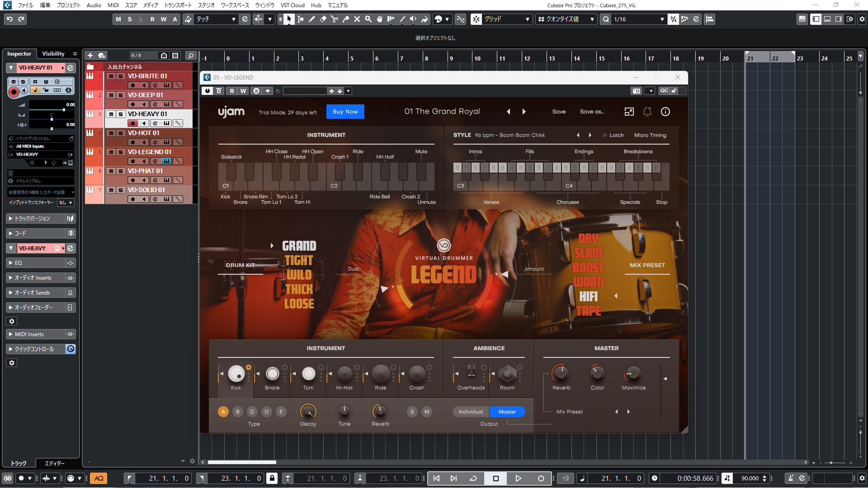Click the Play transport button

(x=518, y=478)
